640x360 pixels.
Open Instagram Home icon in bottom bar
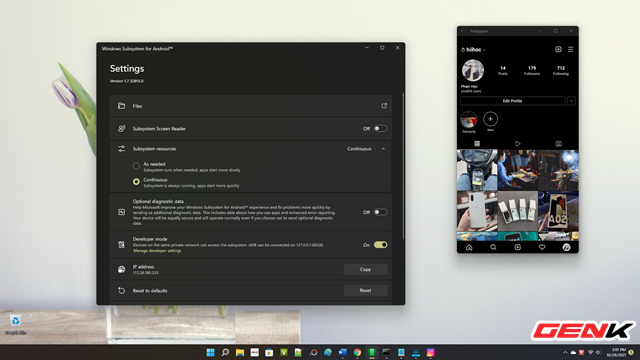click(469, 247)
